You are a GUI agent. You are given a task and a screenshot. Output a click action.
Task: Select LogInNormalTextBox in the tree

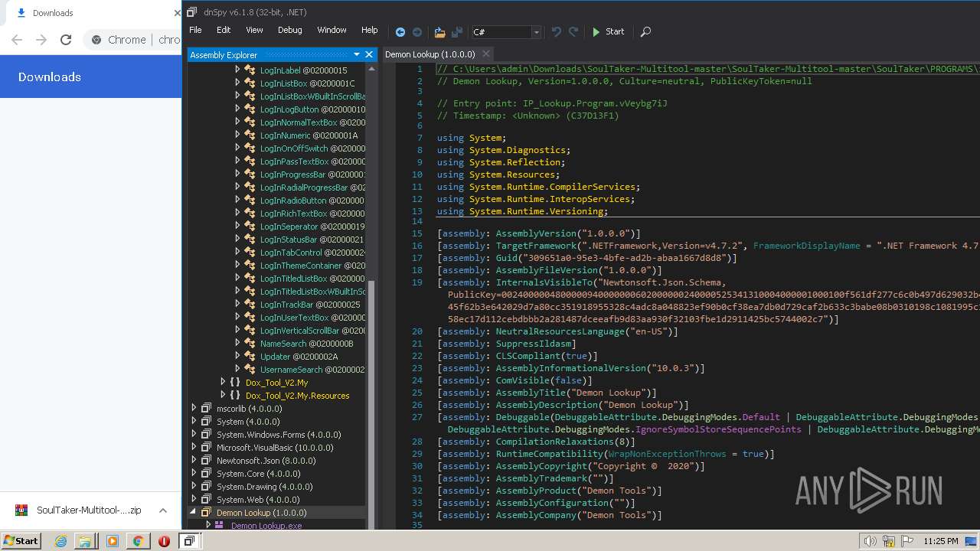click(299, 122)
